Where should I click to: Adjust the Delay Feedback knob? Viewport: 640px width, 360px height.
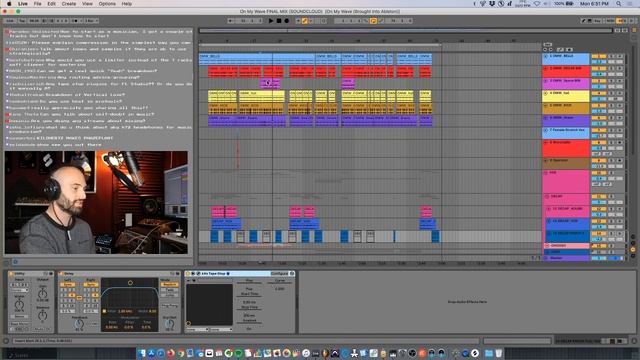79,324
